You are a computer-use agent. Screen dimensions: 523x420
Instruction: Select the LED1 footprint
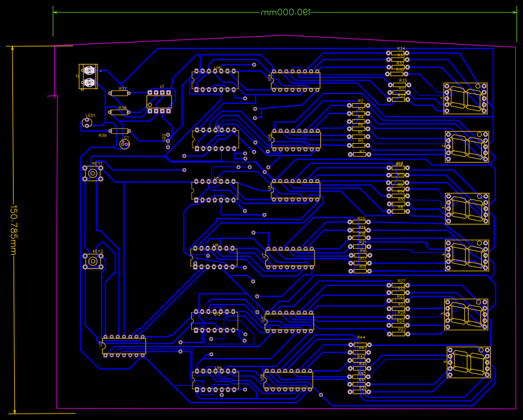point(87,123)
